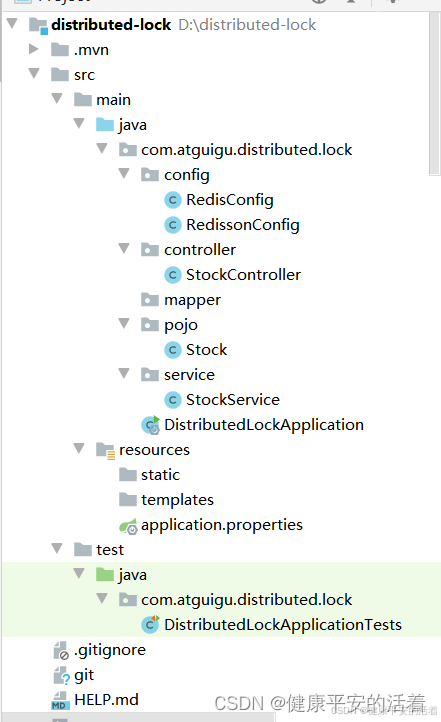Click the resources root folder icon

click(x=105, y=450)
